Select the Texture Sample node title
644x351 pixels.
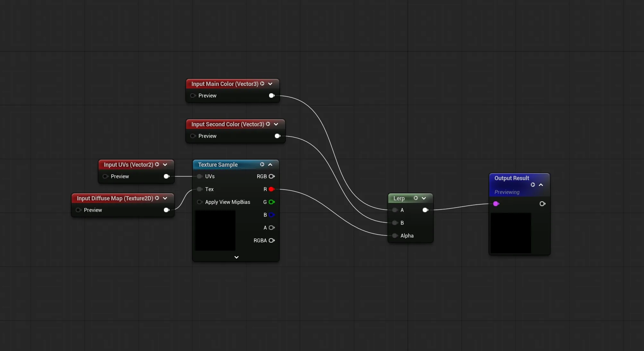coord(218,164)
